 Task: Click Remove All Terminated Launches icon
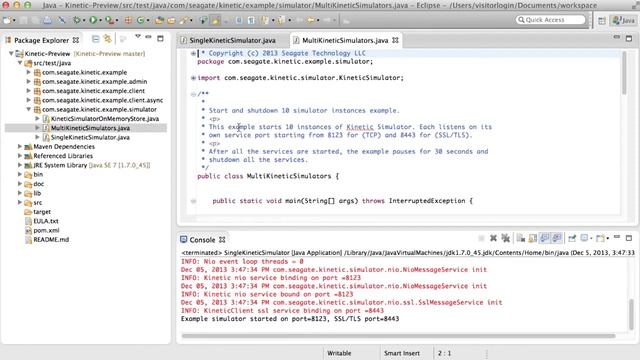505,238
